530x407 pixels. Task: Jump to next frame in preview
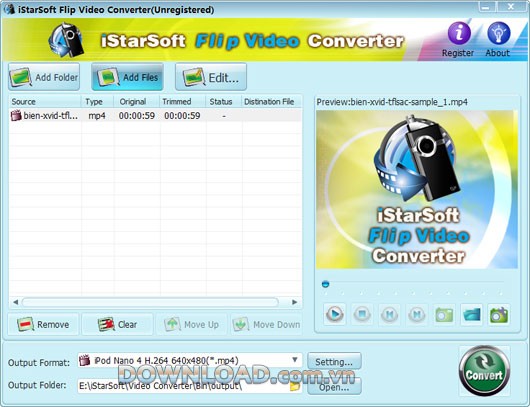point(417,314)
